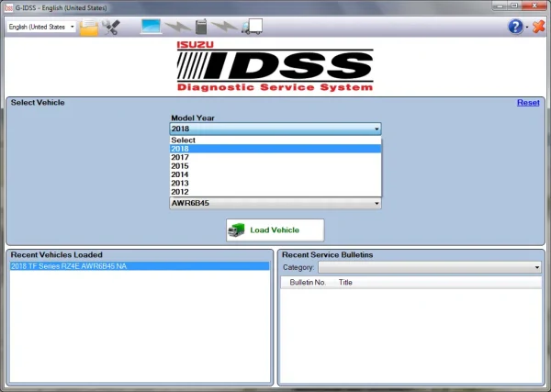
Task: Click lightning bolt between laptop and module
Action: [178, 27]
